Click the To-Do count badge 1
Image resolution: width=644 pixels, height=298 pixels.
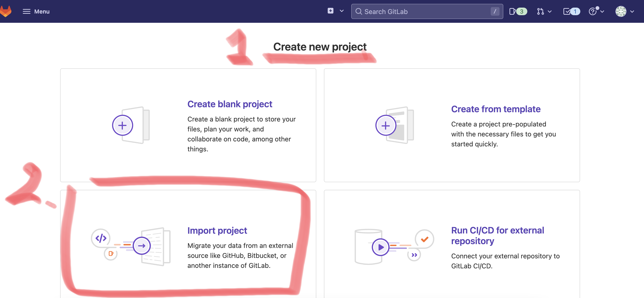click(x=575, y=11)
